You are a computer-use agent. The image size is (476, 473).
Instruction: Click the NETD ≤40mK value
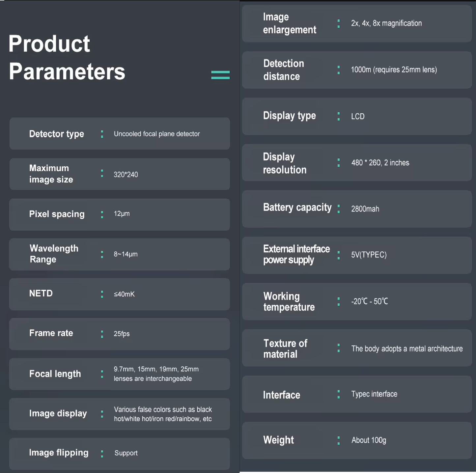coord(124,294)
